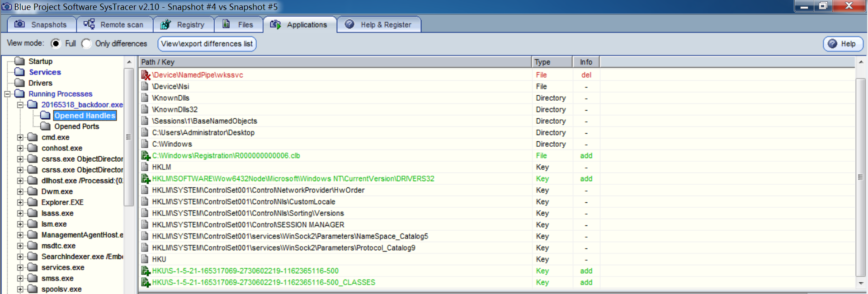Click the camera icon on Snapshots tab

[x=19, y=24]
